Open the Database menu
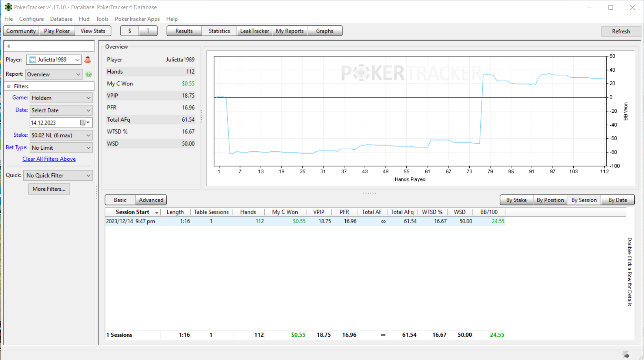 (x=61, y=19)
